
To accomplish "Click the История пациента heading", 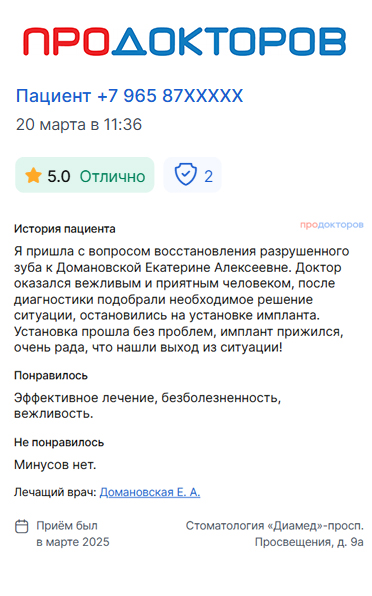I will pos(65,229).
